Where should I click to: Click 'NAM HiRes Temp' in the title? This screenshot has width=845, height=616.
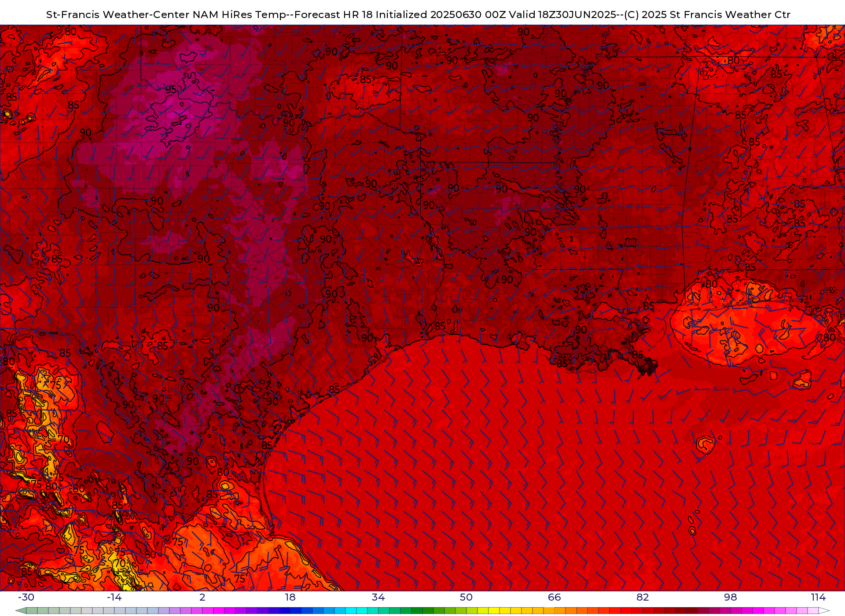[239, 15]
